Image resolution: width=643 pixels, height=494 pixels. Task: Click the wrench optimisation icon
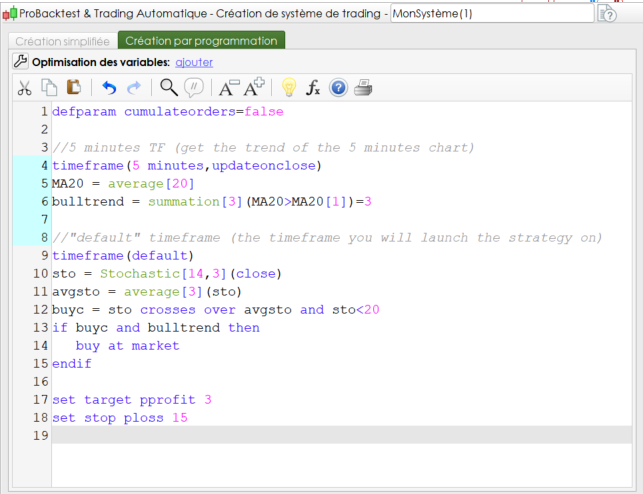pos(21,62)
